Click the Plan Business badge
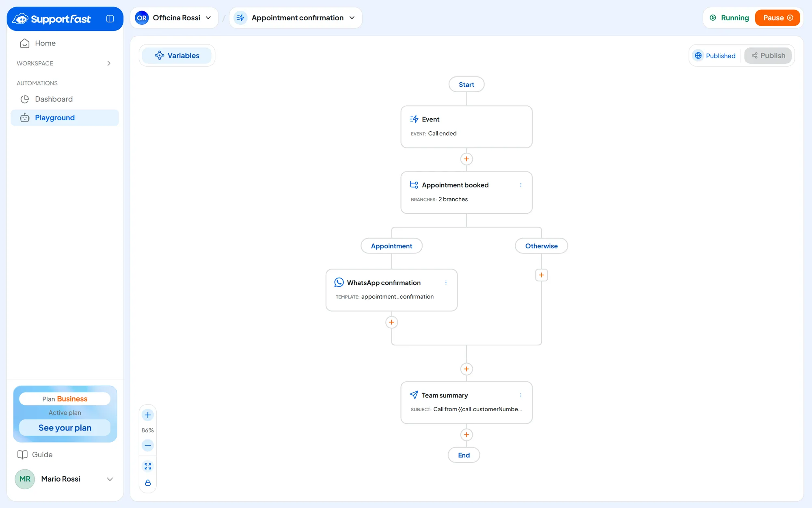The height and width of the screenshot is (508, 812). pyautogui.click(x=65, y=399)
